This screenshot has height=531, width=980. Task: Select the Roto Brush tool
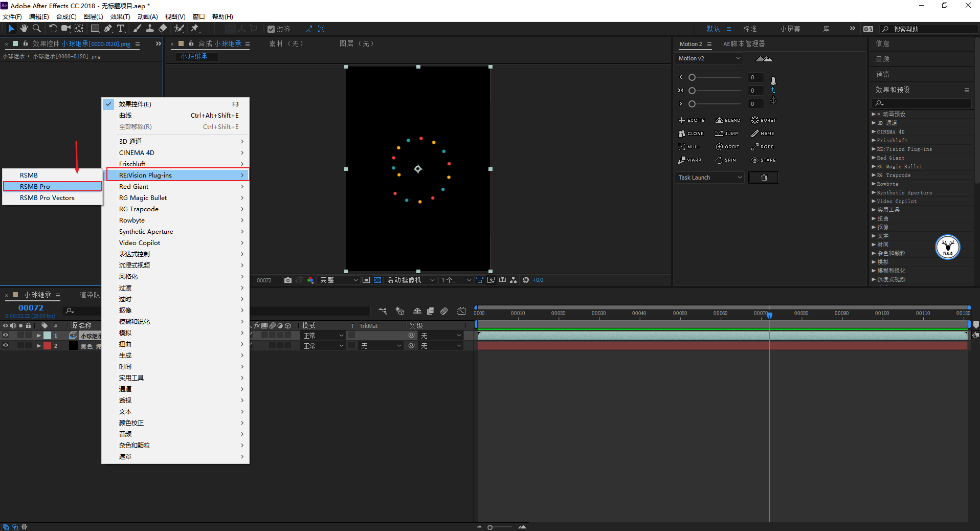(x=179, y=29)
